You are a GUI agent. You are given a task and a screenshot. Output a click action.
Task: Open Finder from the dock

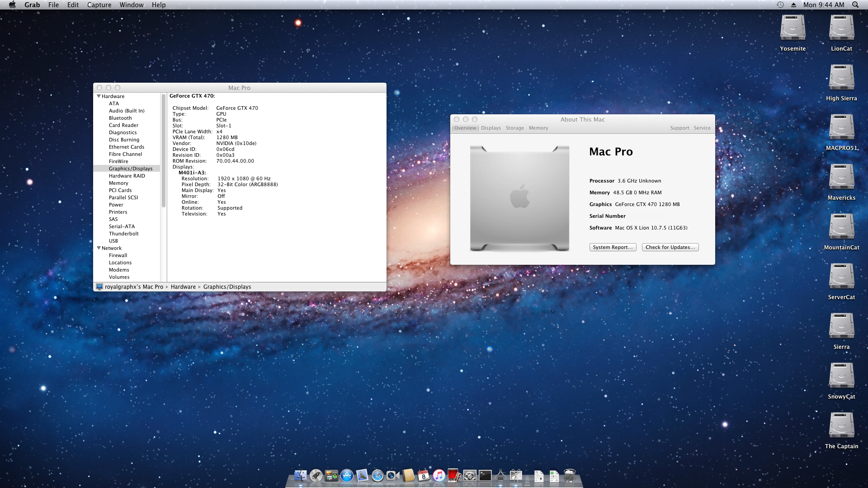[x=301, y=475]
